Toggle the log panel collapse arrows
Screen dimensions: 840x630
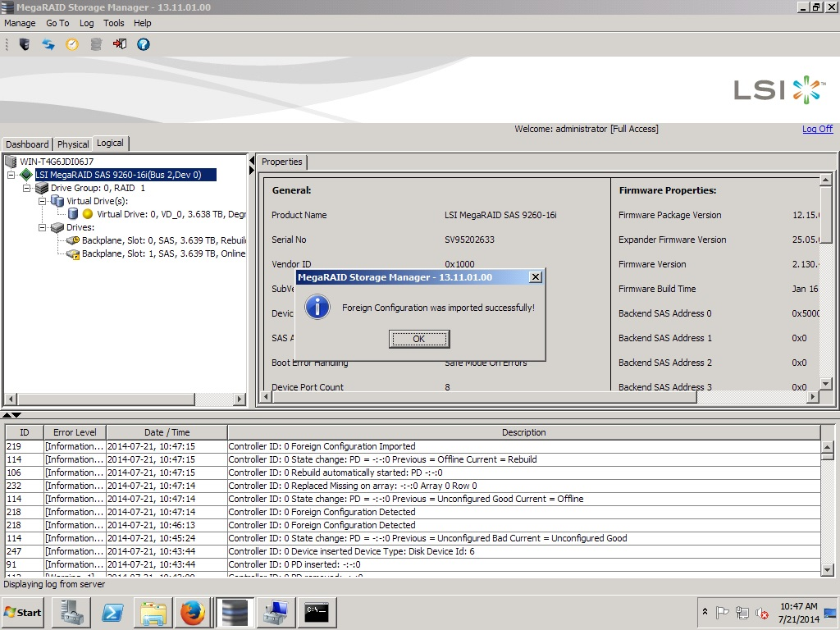tap(11, 414)
